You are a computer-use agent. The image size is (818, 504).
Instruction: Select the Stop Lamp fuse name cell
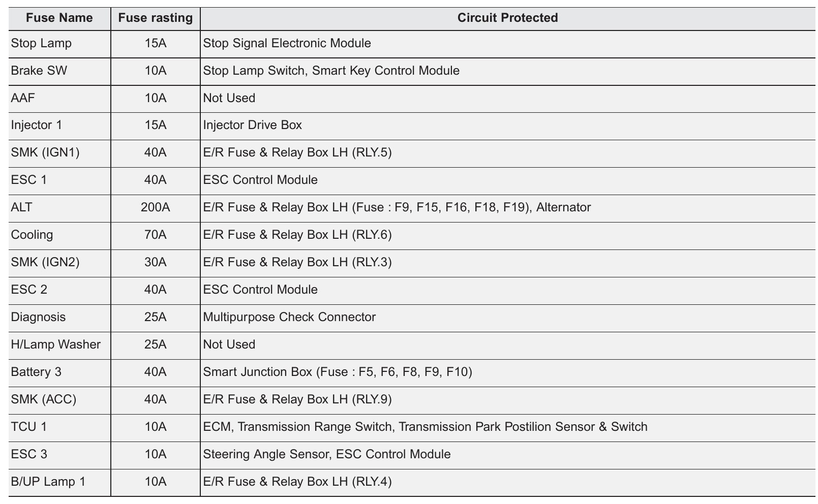41,43
